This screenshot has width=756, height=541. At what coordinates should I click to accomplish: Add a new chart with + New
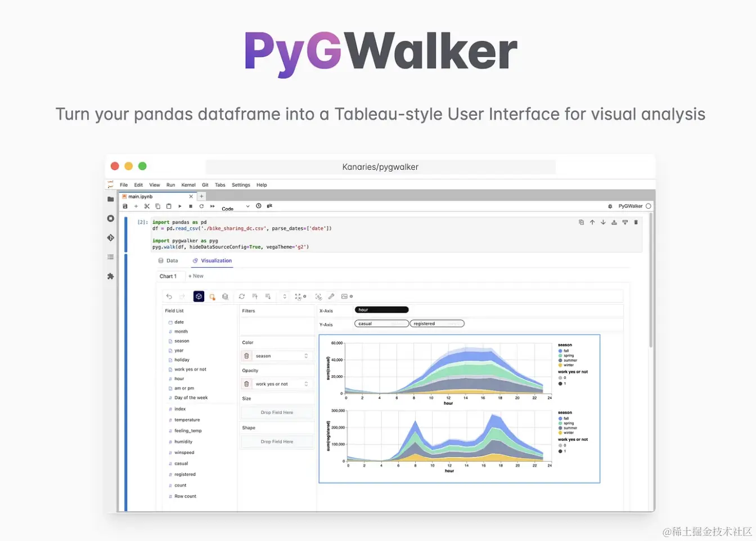coord(196,276)
